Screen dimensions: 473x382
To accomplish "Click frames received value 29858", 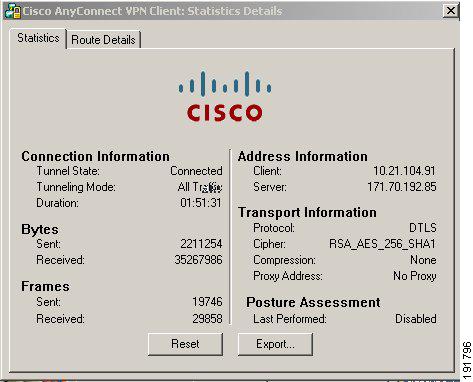I will 207,319.
